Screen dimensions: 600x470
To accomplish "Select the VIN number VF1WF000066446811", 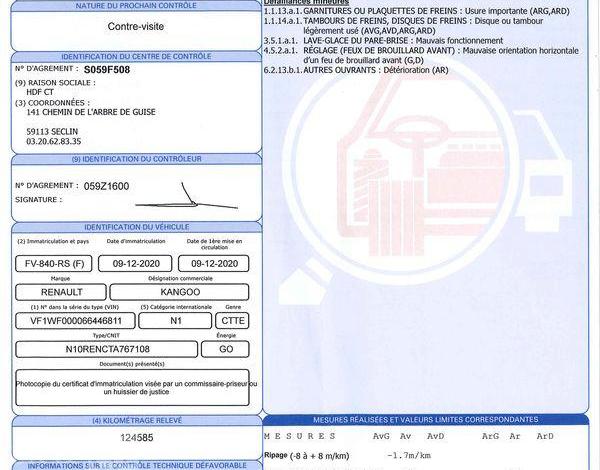I will pyautogui.click(x=75, y=321).
